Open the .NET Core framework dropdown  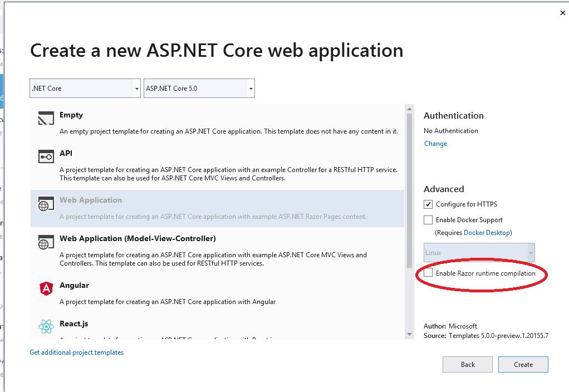tap(85, 88)
